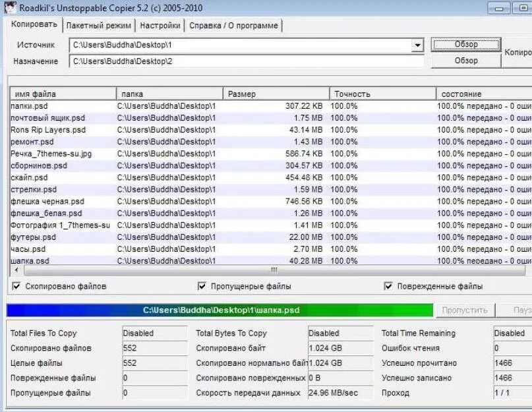Click the Скопировано файлов value 552

point(155,348)
